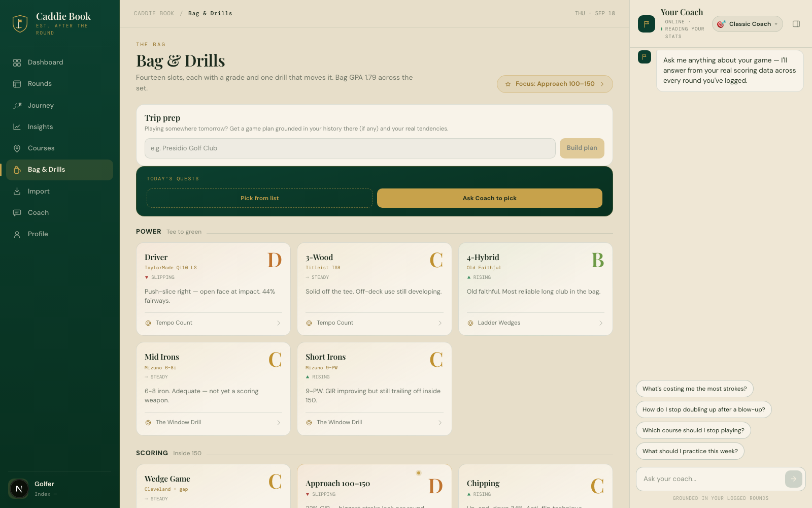Click the Build plan button

[582, 148]
